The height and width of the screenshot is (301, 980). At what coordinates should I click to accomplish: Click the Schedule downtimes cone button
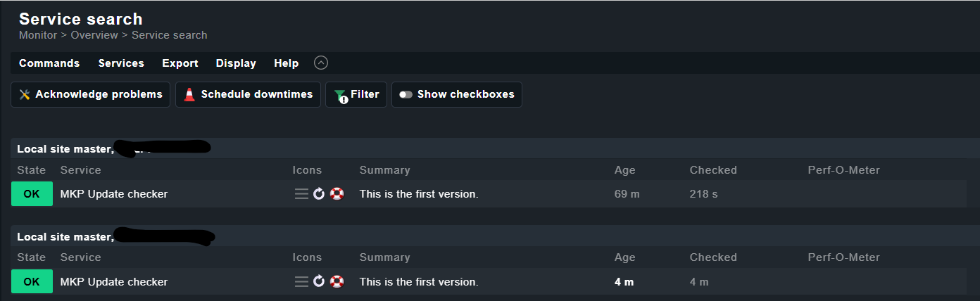click(248, 94)
